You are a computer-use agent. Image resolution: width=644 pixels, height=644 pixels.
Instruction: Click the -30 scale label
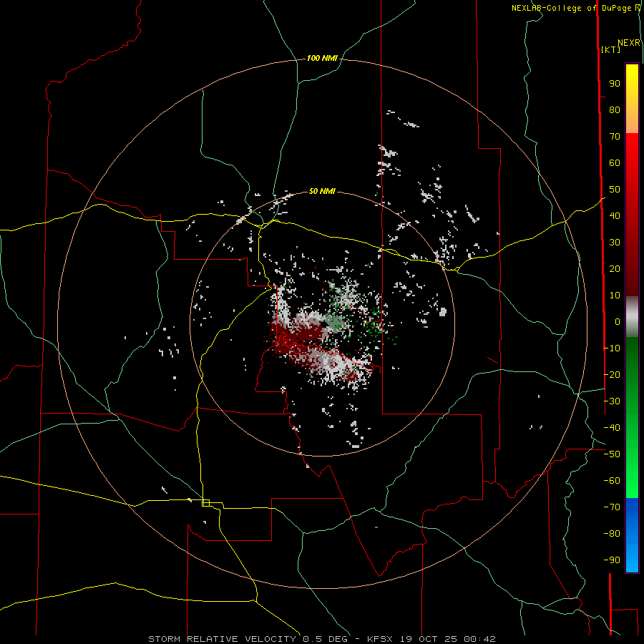[x=612, y=401]
